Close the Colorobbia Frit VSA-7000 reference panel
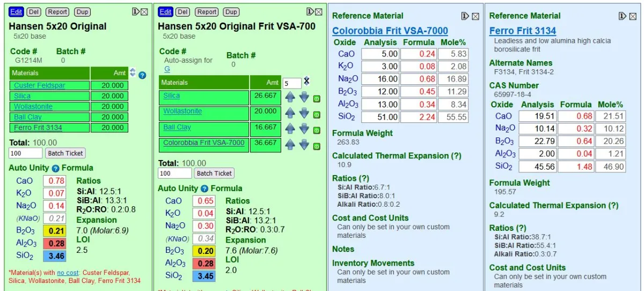The image size is (644, 291). 475,16
